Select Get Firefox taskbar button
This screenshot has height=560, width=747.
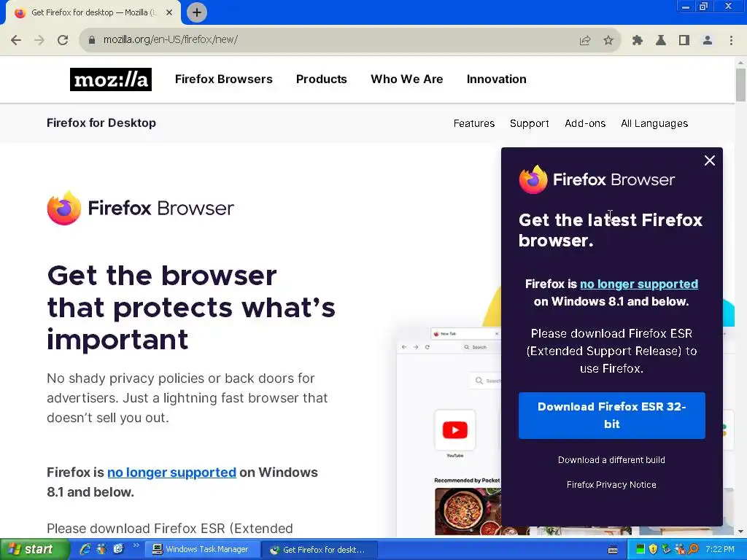tap(320, 550)
